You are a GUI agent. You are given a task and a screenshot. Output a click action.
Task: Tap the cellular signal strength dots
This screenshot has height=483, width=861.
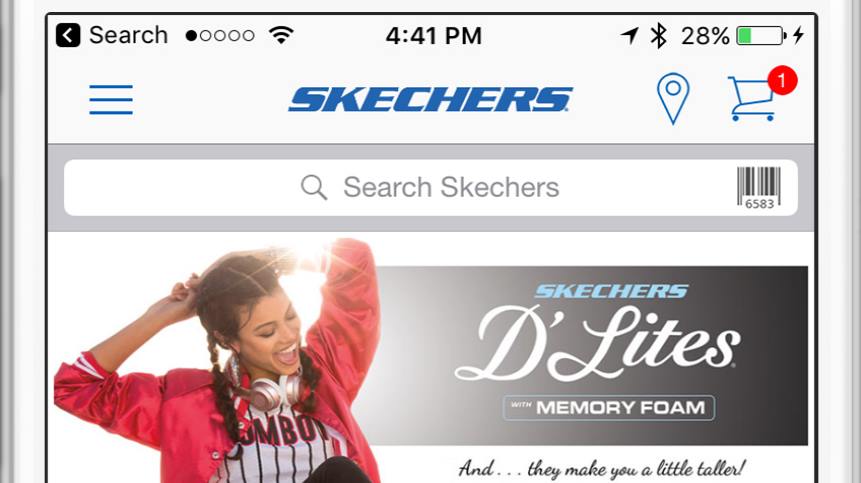[x=220, y=36]
